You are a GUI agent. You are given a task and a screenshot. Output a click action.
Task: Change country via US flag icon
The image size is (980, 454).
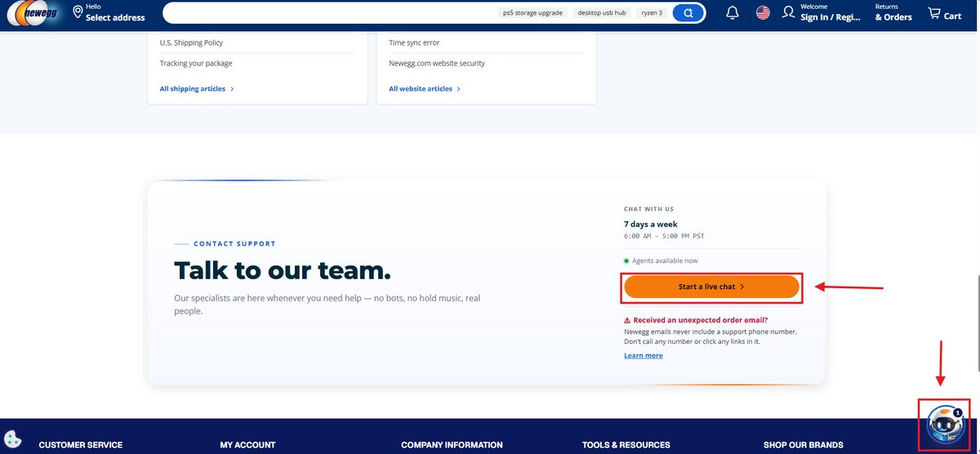click(763, 12)
